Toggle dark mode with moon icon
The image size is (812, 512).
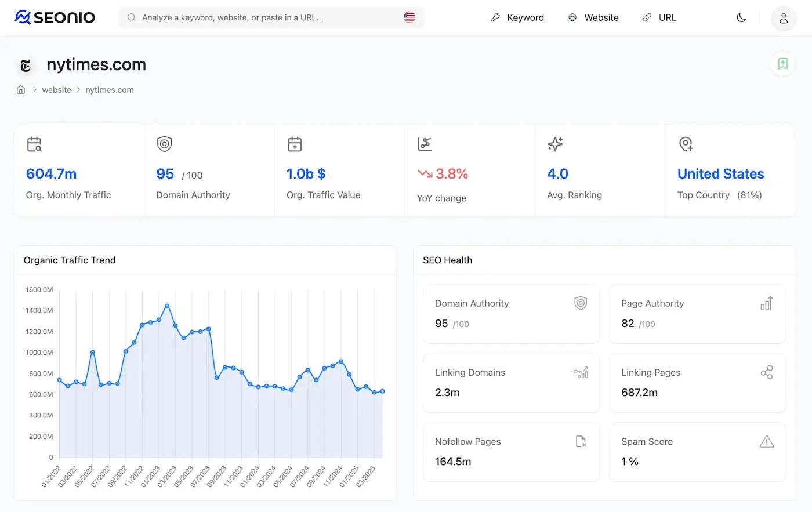(741, 18)
